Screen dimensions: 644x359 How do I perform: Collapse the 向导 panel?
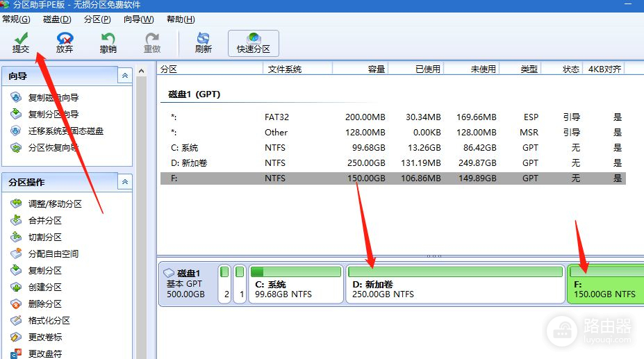point(124,76)
